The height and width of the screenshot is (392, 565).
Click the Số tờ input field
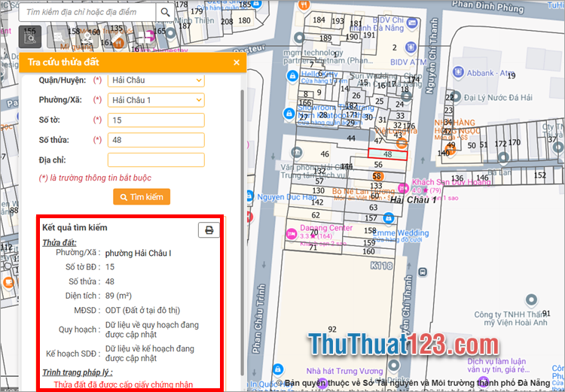(x=156, y=120)
